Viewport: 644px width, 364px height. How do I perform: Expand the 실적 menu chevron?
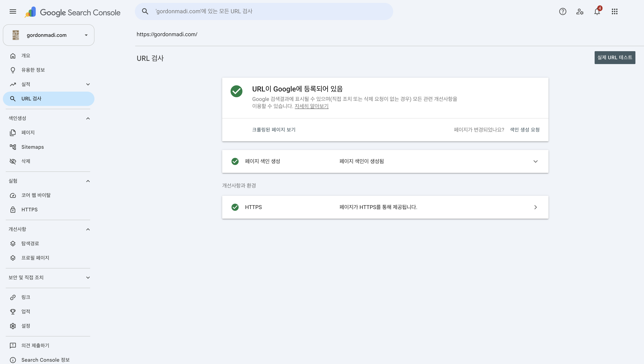coord(88,84)
